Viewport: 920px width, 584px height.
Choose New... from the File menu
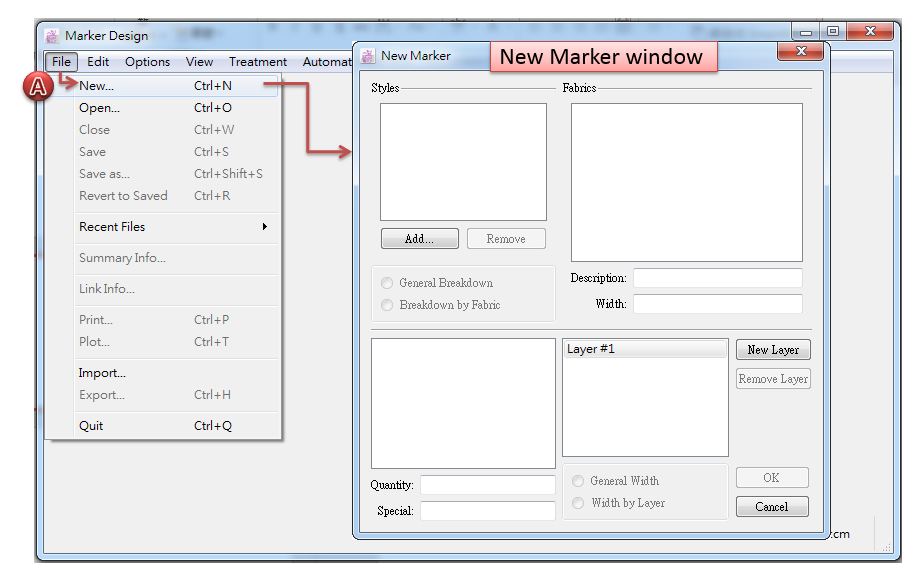97,86
